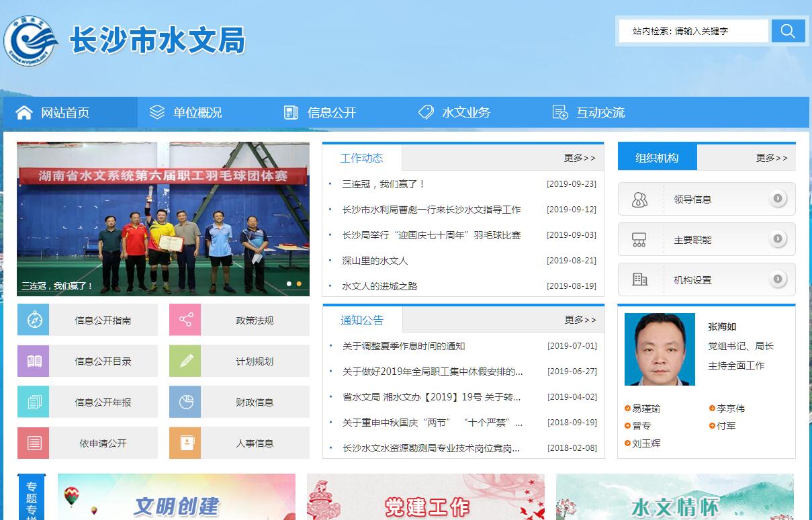Click the 依申请公开 red list icon

(x=34, y=443)
